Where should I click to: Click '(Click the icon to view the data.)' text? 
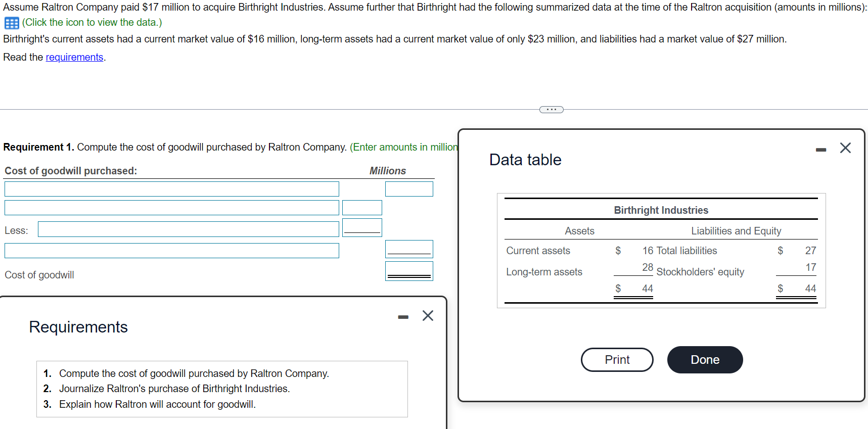[92, 22]
